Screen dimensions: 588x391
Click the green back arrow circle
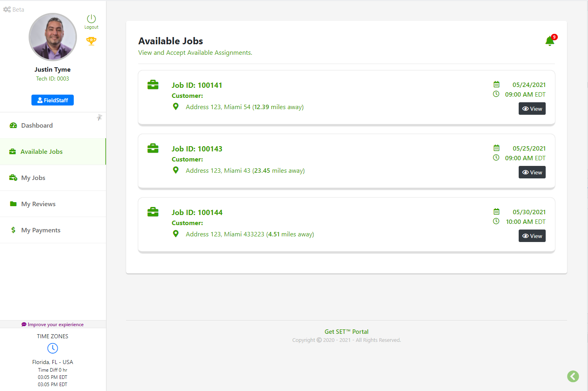tap(573, 376)
